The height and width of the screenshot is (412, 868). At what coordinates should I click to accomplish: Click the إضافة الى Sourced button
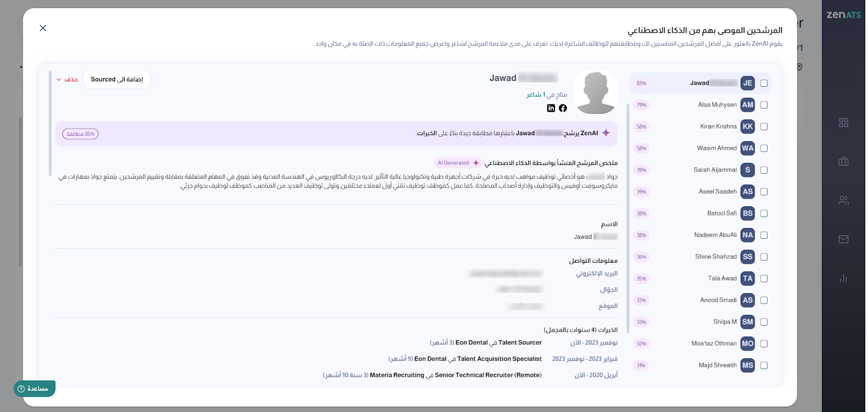coord(117,79)
